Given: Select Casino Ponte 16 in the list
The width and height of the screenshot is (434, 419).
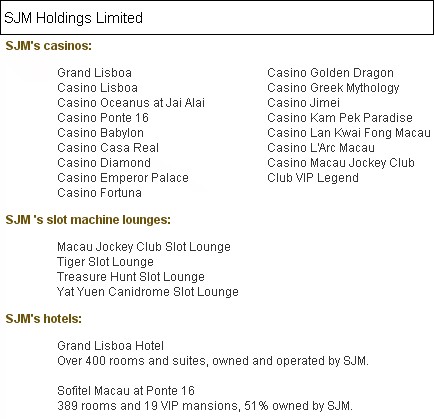Looking at the screenshot, I should click(x=103, y=118).
